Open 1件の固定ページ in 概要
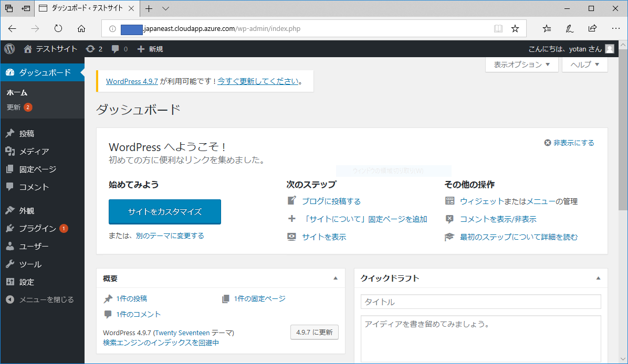Screen dimensions: 628x364 (x=259, y=298)
